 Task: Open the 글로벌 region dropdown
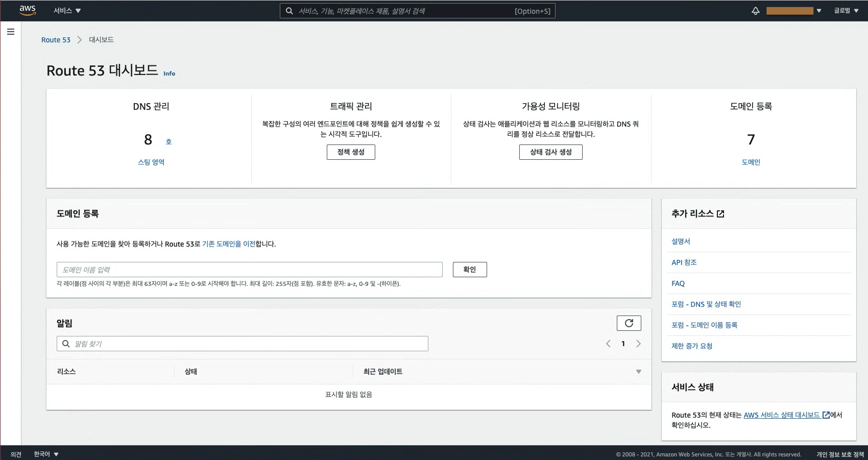click(x=846, y=11)
